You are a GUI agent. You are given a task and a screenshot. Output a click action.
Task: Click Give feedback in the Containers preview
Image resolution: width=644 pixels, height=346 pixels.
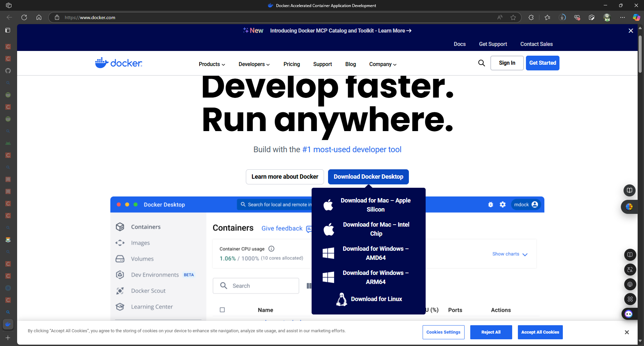tap(282, 228)
